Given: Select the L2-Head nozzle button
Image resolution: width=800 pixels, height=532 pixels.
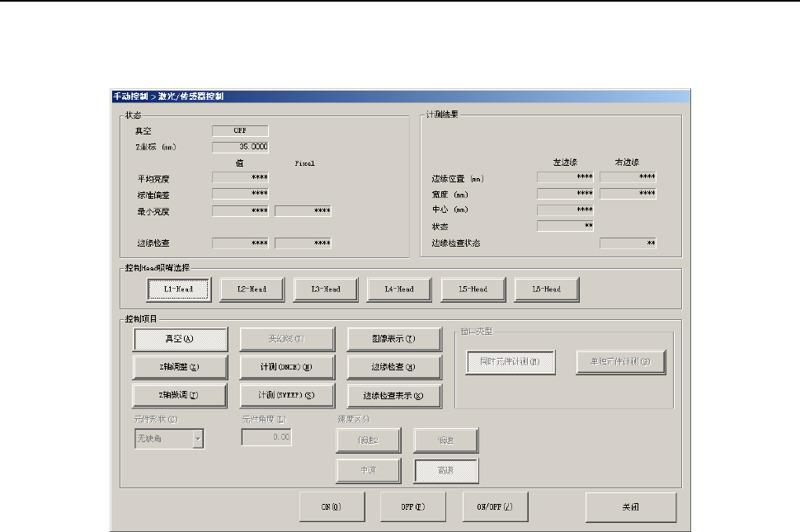Looking at the screenshot, I should tap(252, 290).
